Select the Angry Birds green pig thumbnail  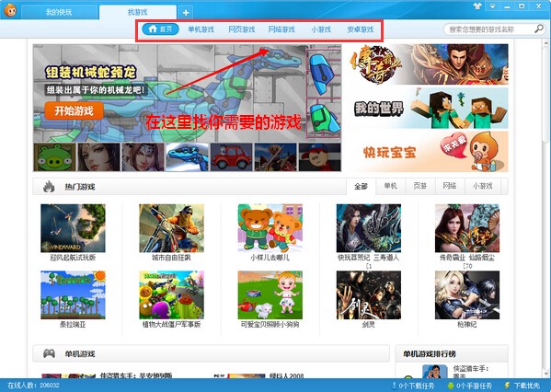pos(55,157)
